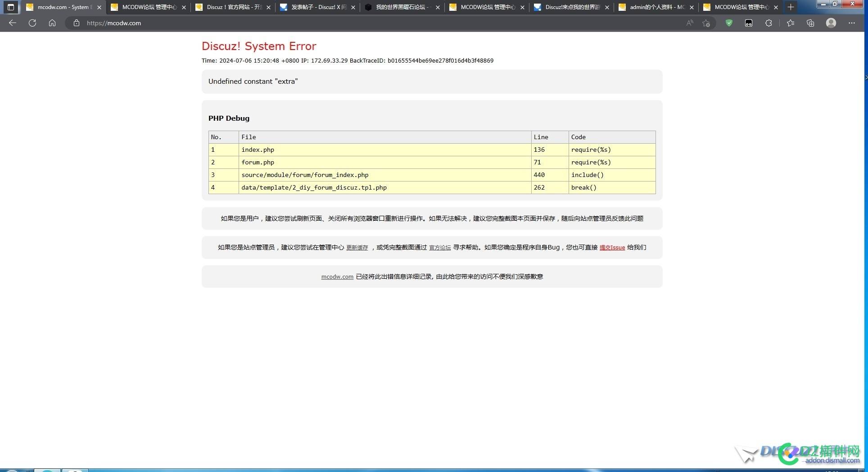
Task: Reload the page with the refresh icon
Action: tap(32, 23)
